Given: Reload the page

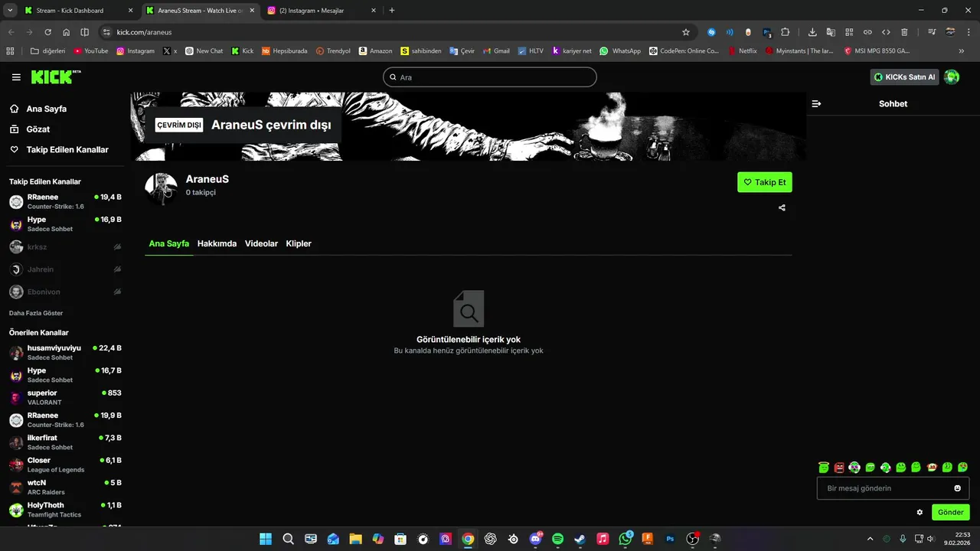Looking at the screenshot, I should click(x=47, y=32).
